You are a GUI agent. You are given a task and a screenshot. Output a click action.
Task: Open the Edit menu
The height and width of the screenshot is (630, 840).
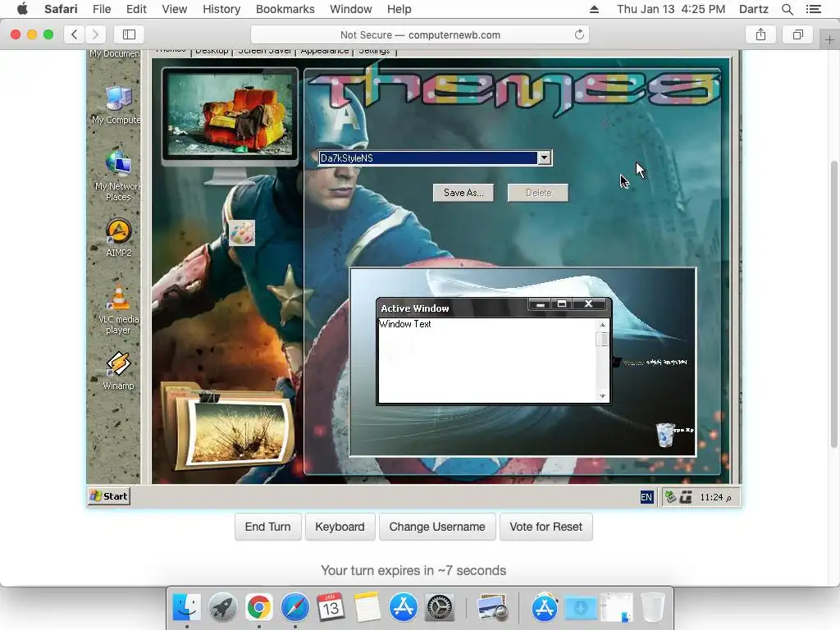tap(136, 9)
